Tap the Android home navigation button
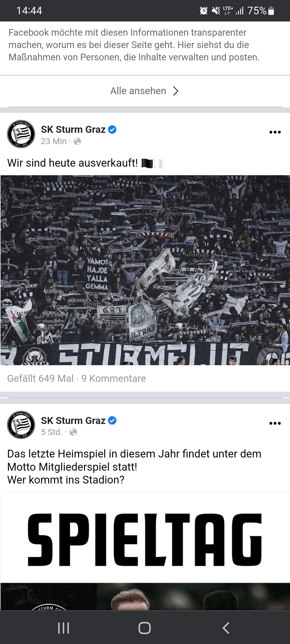290x644 pixels. [144, 628]
